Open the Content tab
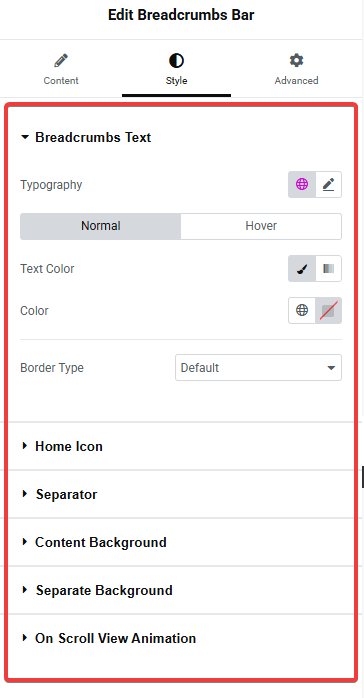 point(61,69)
